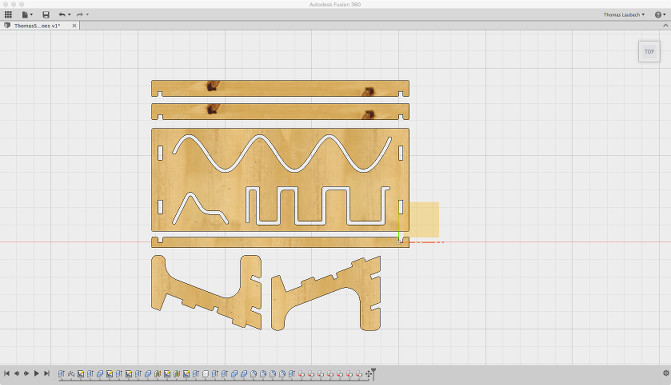Redo the last undone action
The image size is (671, 385).
[80, 15]
